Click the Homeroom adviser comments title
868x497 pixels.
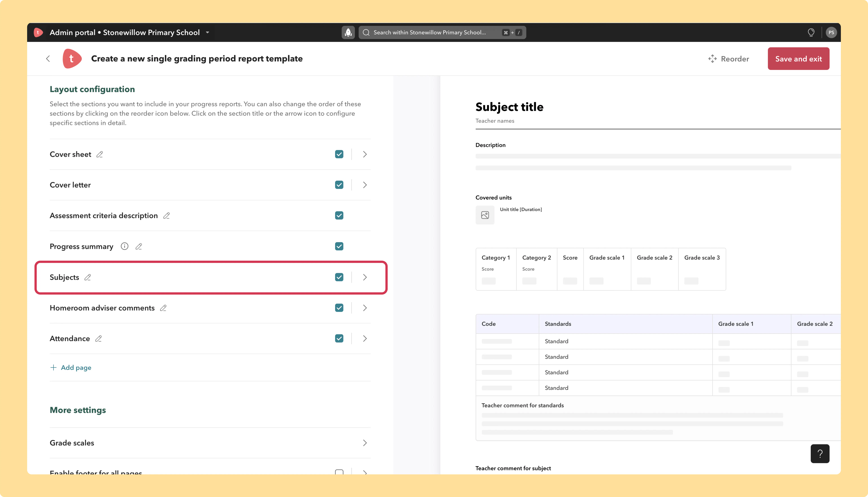click(x=102, y=308)
